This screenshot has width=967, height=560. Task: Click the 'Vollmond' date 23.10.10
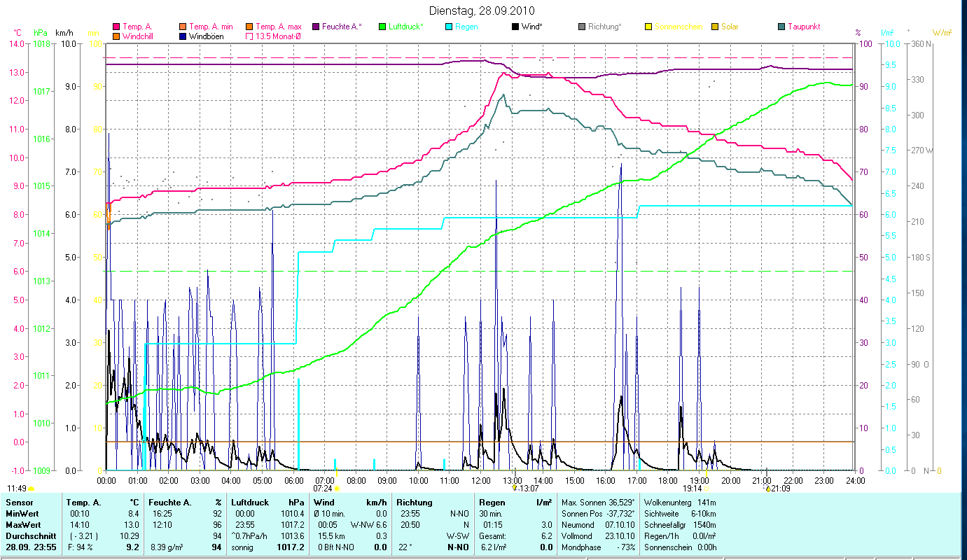(x=620, y=535)
